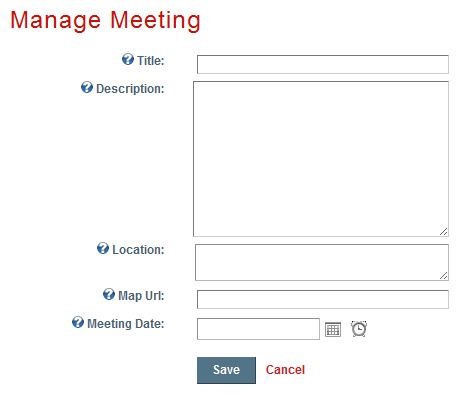Click the help icon beside Location
The image size is (468, 395).
pyautogui.click(x=103, y=248)
